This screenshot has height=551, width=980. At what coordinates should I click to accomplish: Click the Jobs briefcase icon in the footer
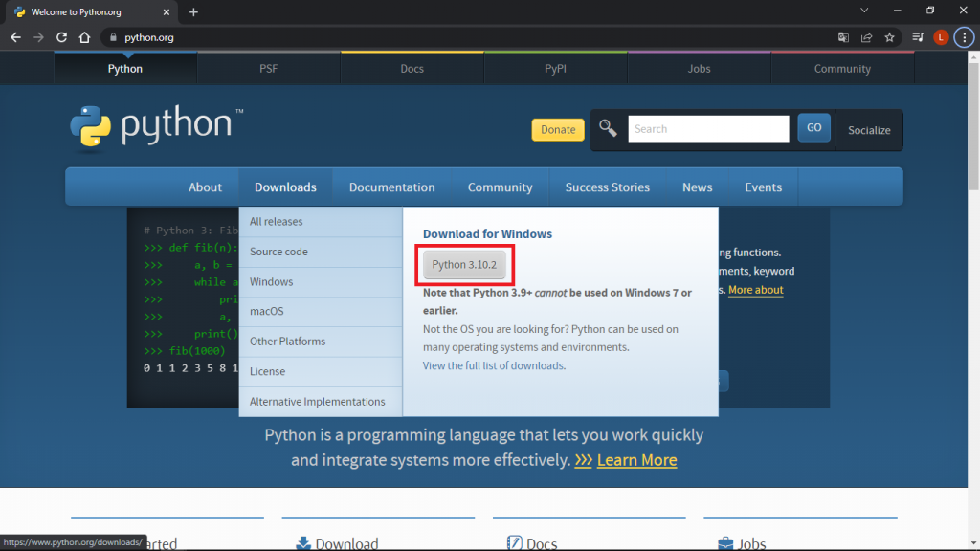[x=724, y=541]
